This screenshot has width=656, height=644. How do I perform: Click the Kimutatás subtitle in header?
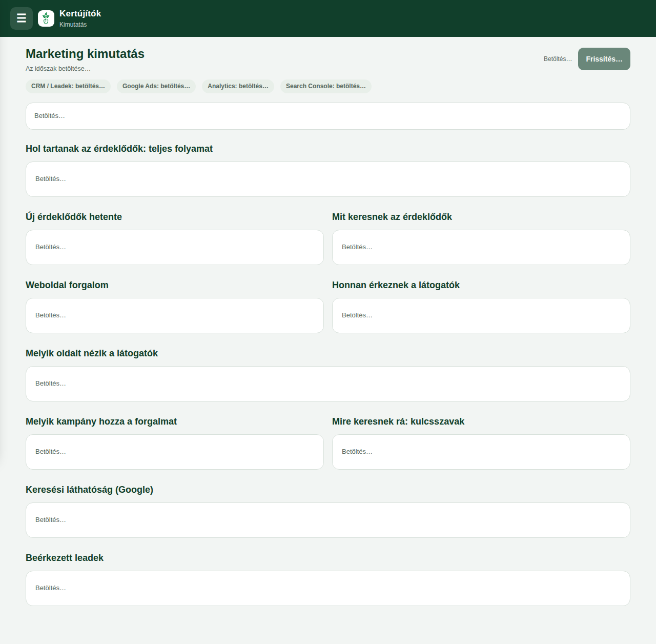coord(73,25)
